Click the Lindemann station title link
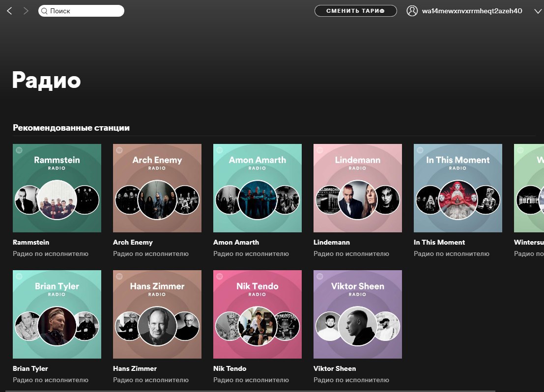This screenshot has width=544, height=392. click(332, 242)
